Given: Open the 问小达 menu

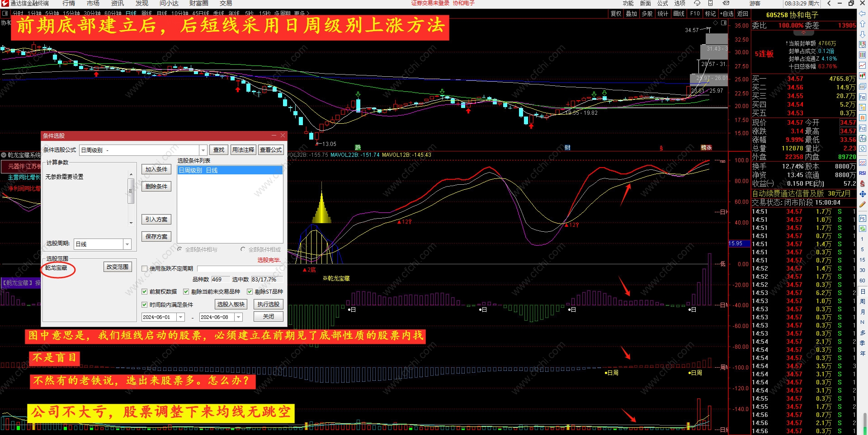Looking at the screenshot, I should [x=169, y=3].
